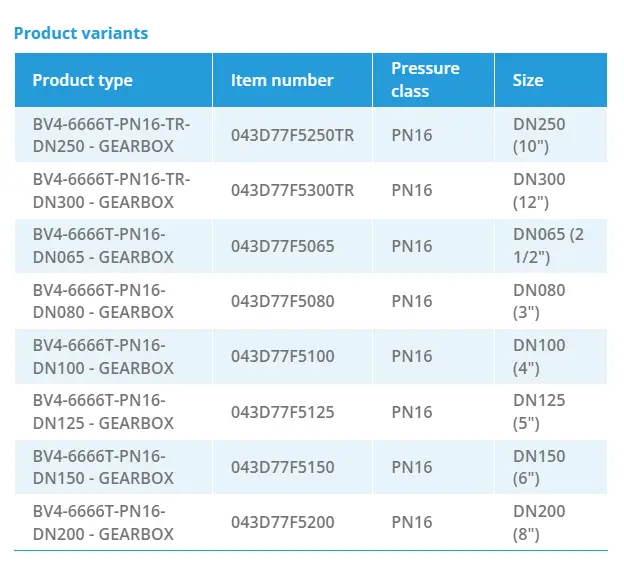624x577 pixels.
Task: Open BV4-6666T-PN16-TR-DN300 - GEARBOX product
Action: 111,190
